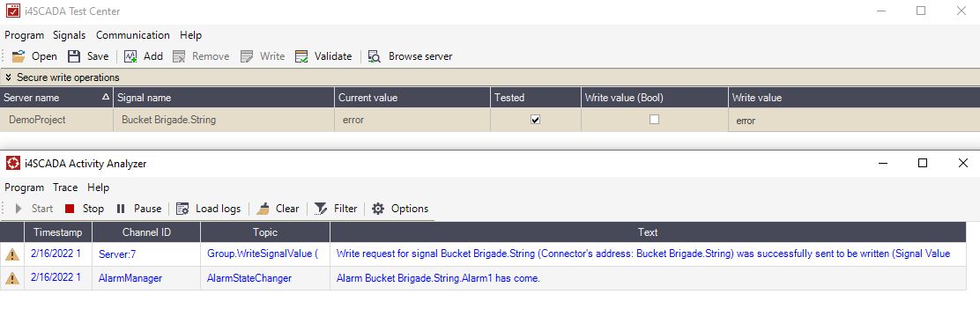The image size is (980, 331).
Task: Select the AlarmManager log row
Action: point(483,278)
